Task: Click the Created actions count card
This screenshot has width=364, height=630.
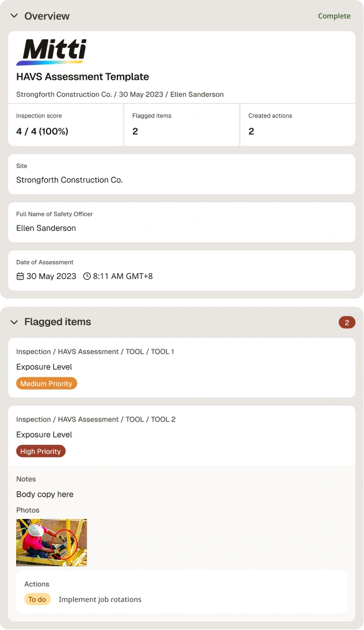Action: [298, 125]
